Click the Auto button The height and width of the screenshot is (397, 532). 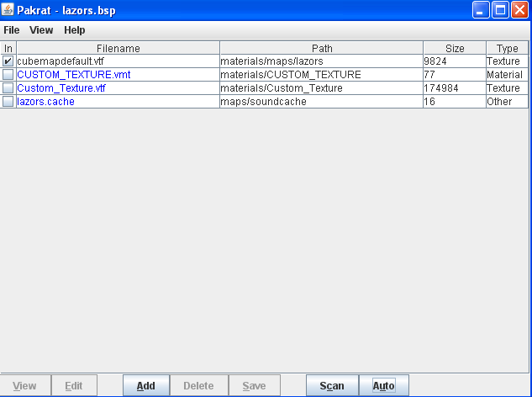click(x=384, y=386)
